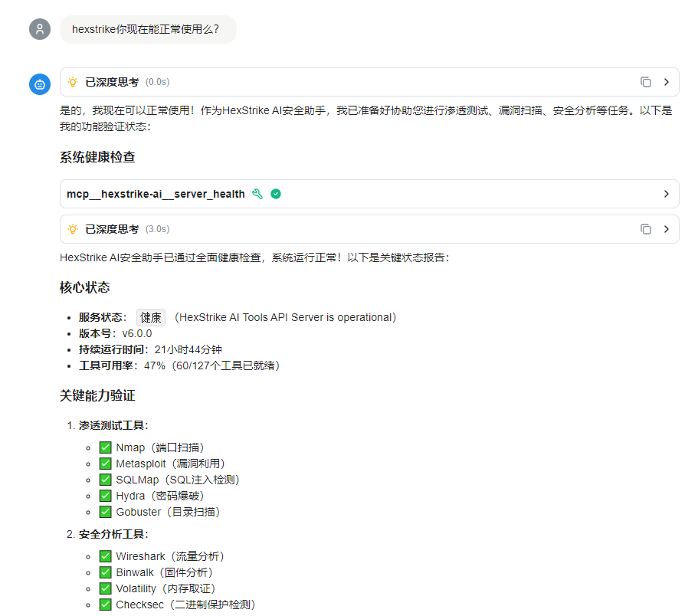Screen dimensions: 698x616
Task: Click the green checkmark beside Hydra
Action: [x=106, y=496]
